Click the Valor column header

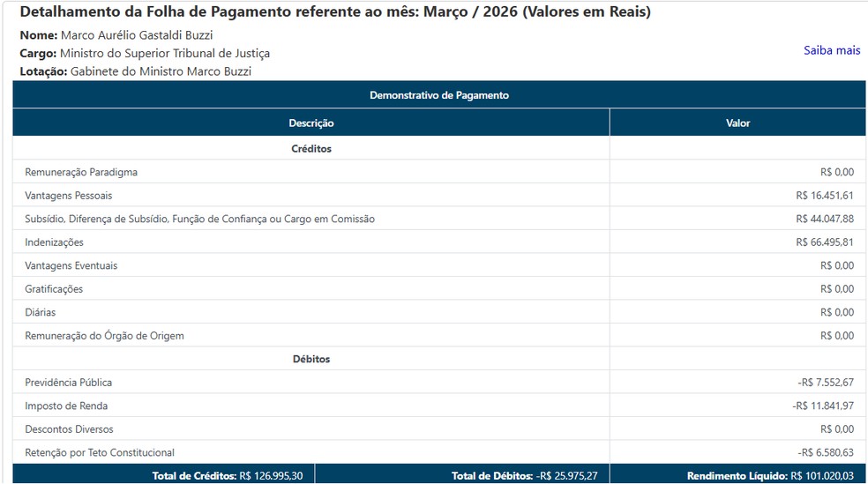(738, 123)
